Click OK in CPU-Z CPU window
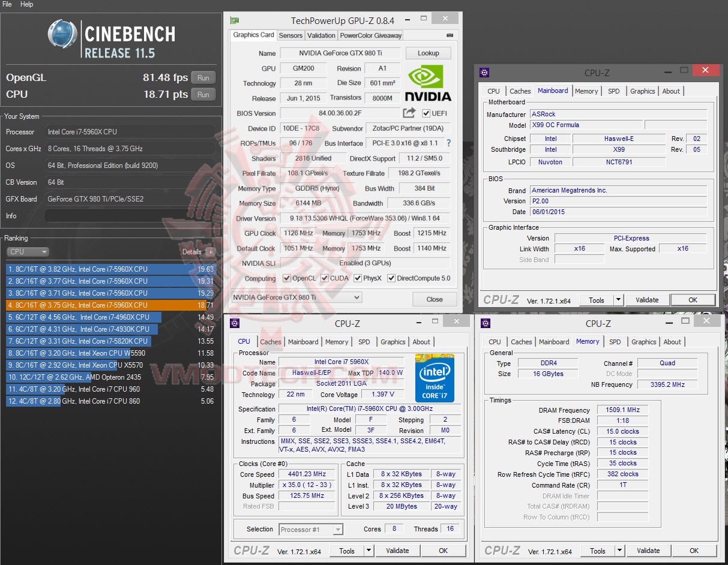728x565 pixels. [x=443, y=551]
